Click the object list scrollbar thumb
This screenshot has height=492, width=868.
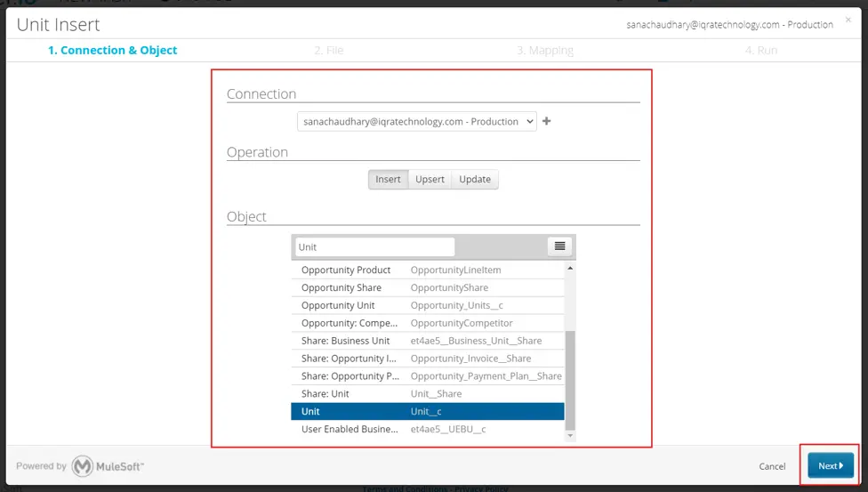(570, 380)
